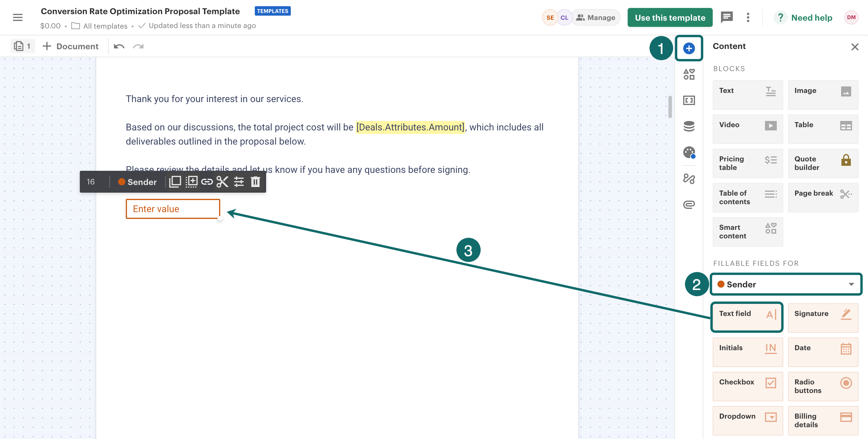
Task: Open the three-dot more options menu
Action: coord(748,17)
